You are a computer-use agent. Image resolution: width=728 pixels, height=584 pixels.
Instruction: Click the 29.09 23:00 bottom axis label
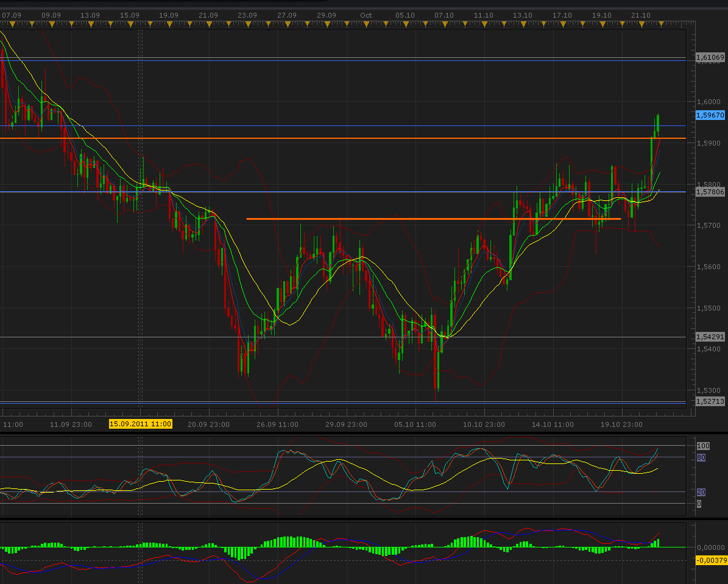click(x=347, y=424)
